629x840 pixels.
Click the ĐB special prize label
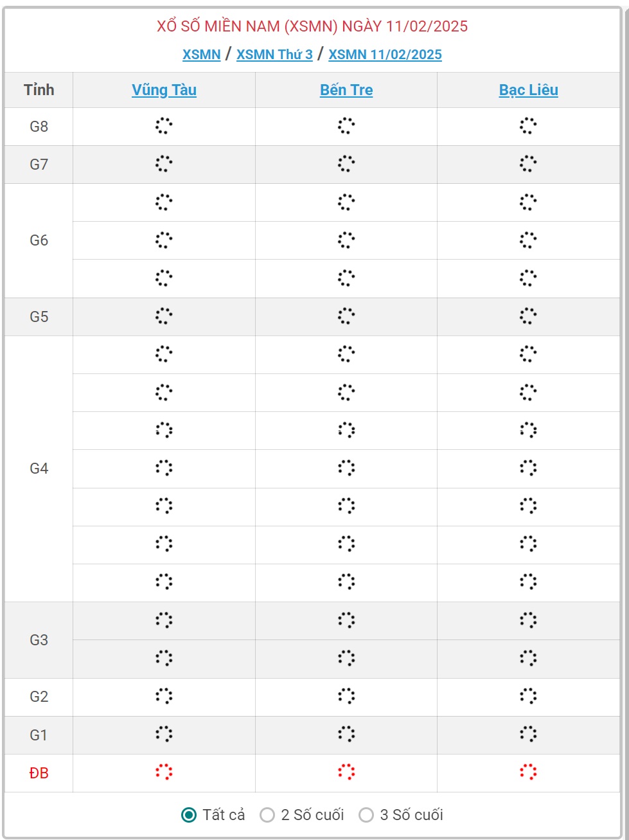point(39,773)
